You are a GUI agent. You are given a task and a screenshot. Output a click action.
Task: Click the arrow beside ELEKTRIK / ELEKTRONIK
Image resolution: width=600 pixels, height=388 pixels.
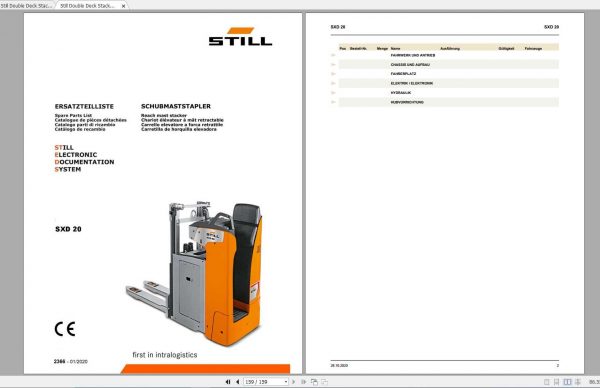[x=333, y=83]
